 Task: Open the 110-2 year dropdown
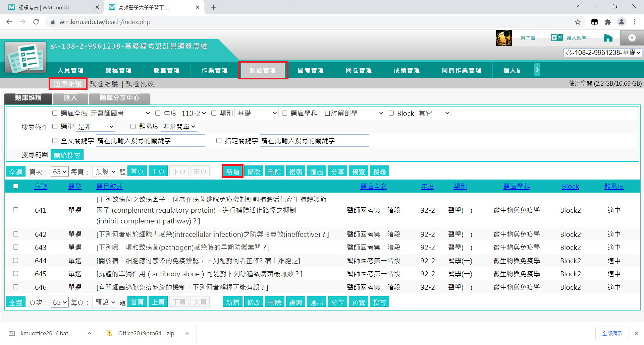tap(194, 113)
